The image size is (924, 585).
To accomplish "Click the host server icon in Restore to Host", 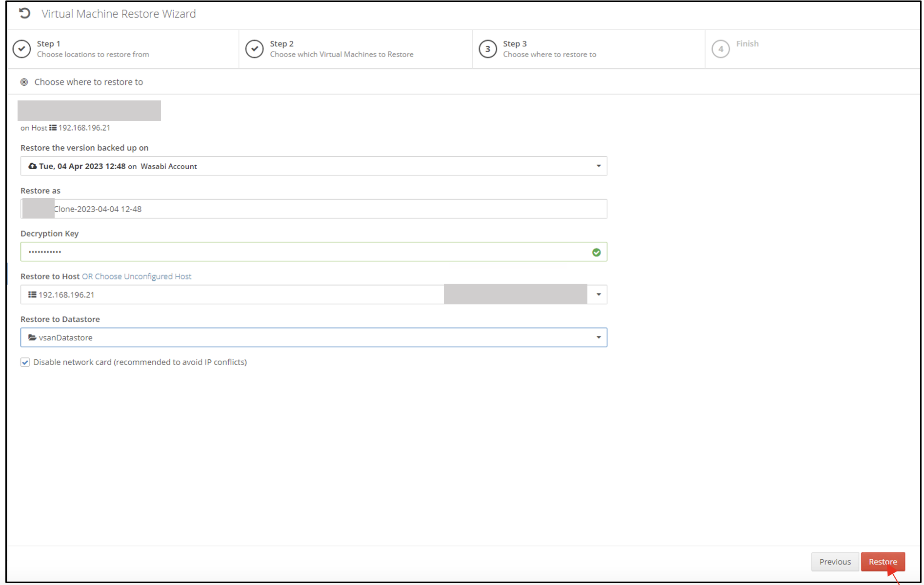I will pos(32,294).
